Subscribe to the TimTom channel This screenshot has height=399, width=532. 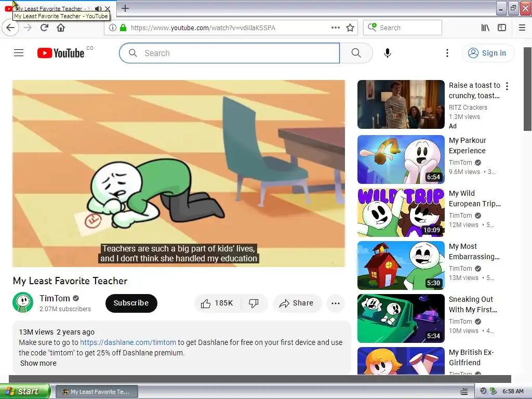[x=131, y=303]
